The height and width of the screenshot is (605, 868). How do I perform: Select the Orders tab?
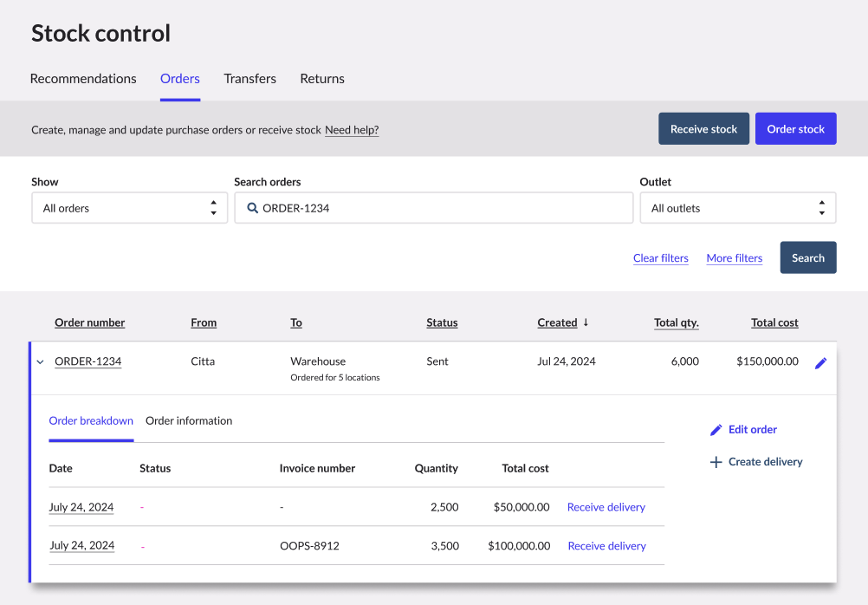pos(180,79)
